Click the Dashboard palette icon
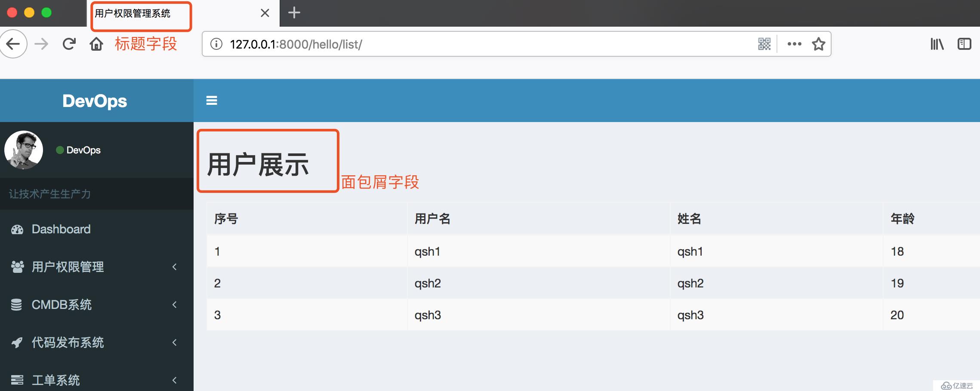The height and width of the screenshot is (391, 980). 17,229
